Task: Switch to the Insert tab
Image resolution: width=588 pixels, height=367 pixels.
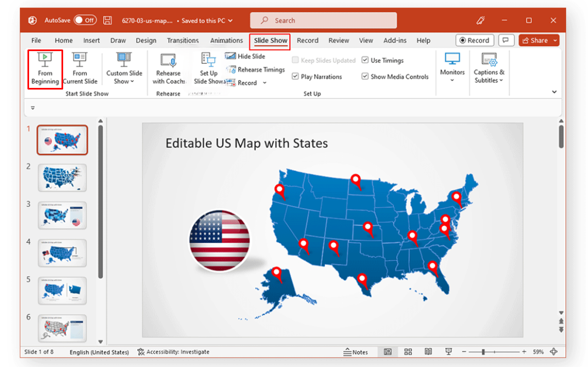Action: point(92,41)
